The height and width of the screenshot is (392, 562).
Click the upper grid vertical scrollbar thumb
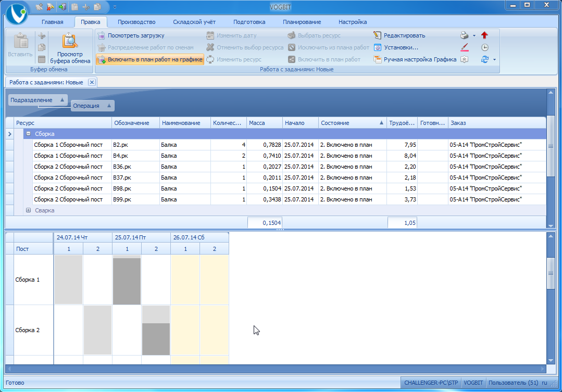[551, 146]
